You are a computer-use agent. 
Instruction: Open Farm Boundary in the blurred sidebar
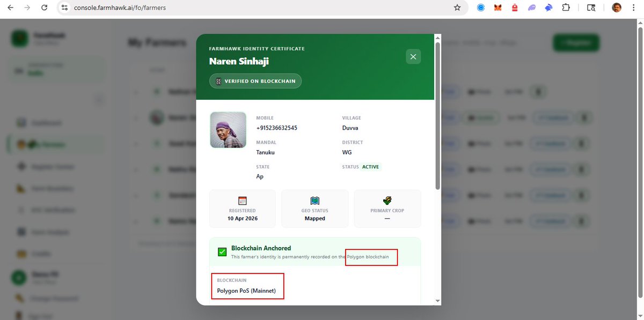tap(52, 189)
